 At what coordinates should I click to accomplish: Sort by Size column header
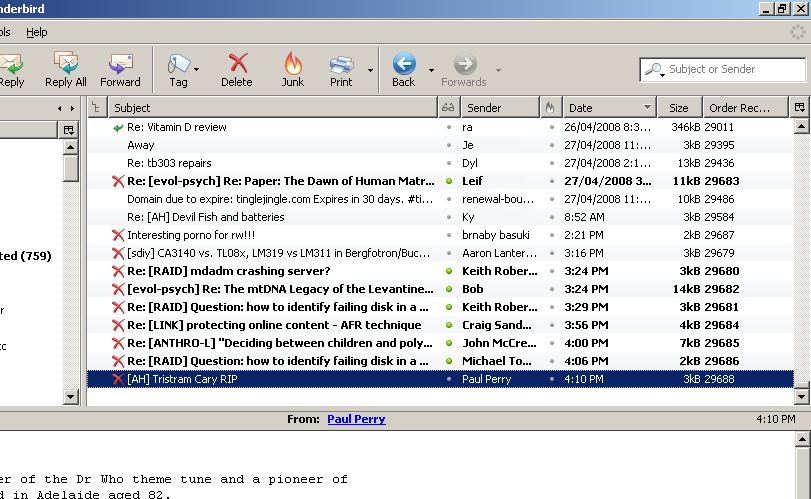coord(679,108)
